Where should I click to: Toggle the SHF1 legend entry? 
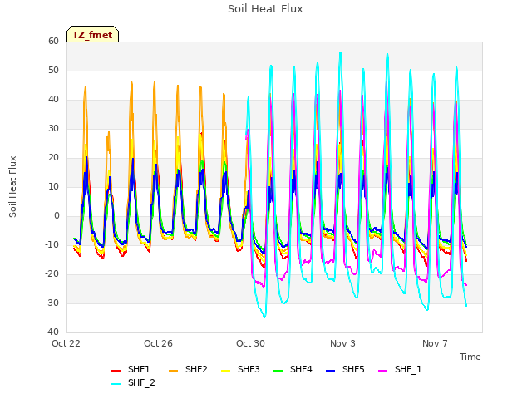point(131,369)
